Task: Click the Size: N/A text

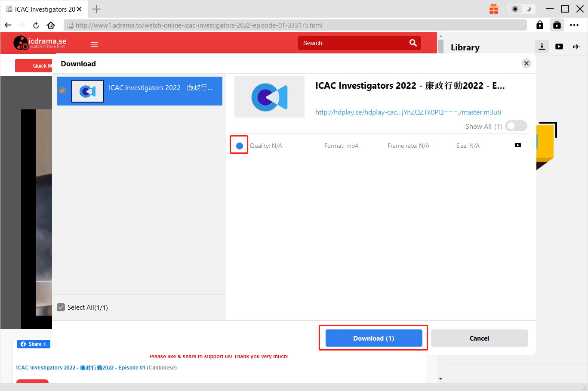Action: (x=468, y=146)
